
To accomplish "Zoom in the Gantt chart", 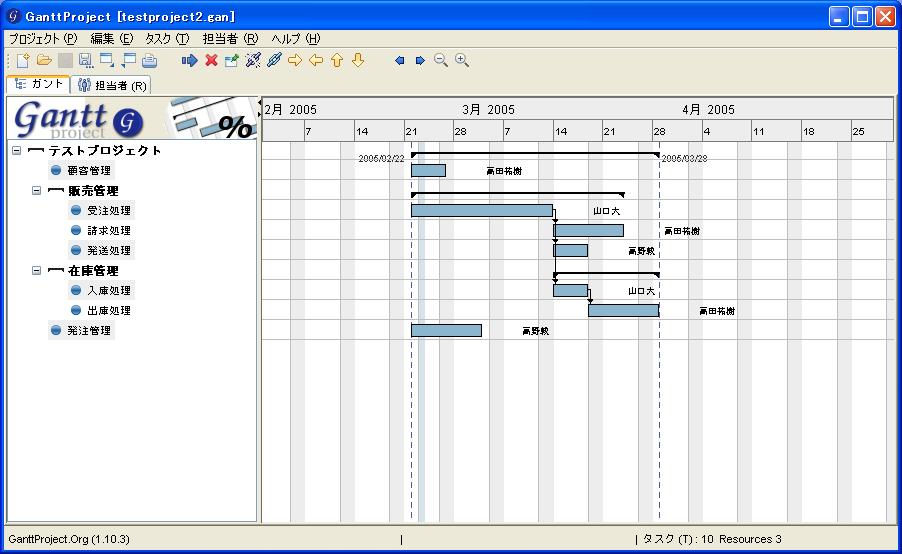I will pos(461,61).
